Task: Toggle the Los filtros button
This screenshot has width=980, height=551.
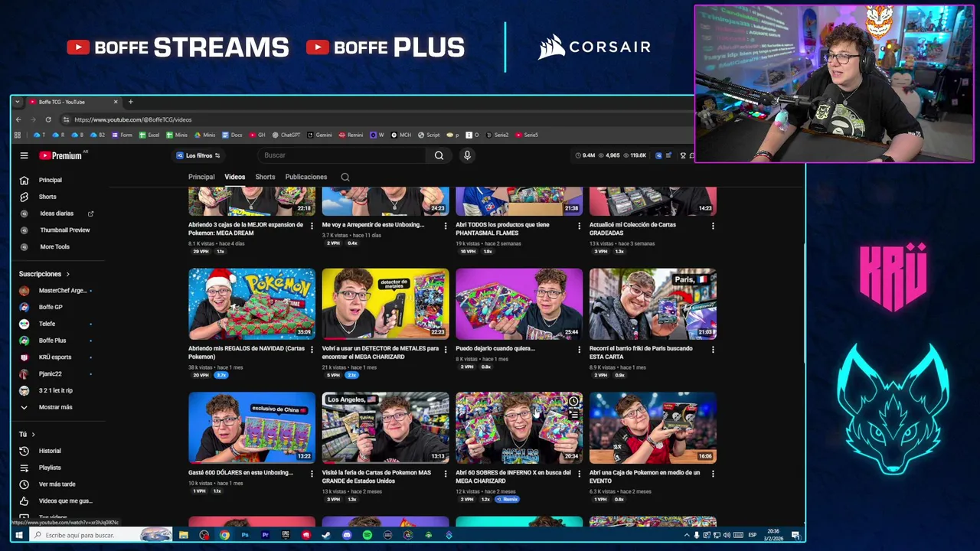Action: pos(198,155)
